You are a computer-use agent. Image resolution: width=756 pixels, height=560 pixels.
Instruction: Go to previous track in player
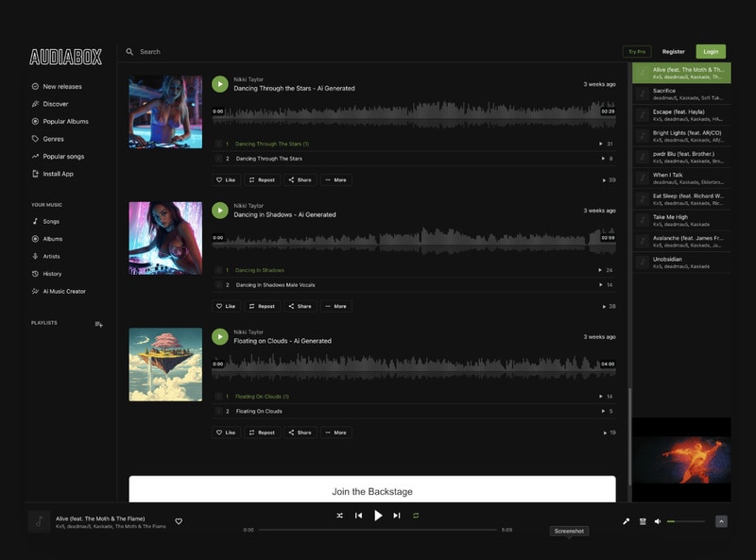click(358, 516)
